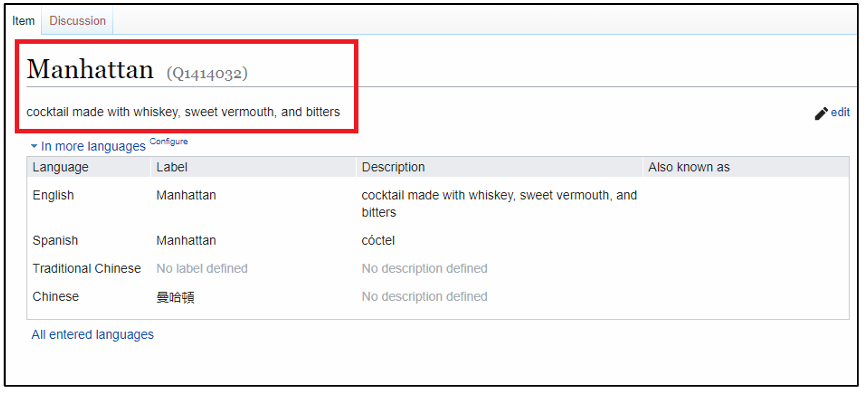Click the Q1414032 item identifier
The width and height of the screenshot is (866, 393).
(207, 73)
